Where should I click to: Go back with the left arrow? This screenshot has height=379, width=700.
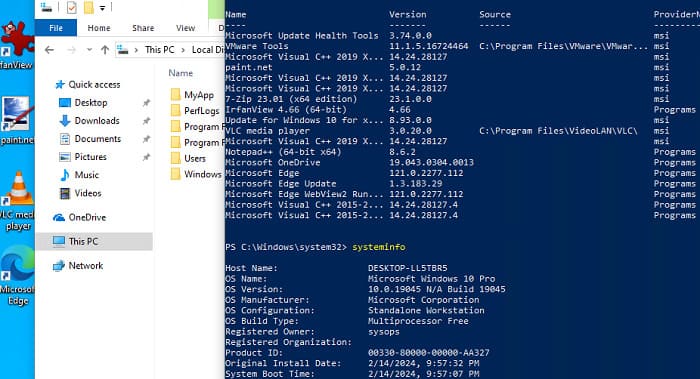[50, 50]
